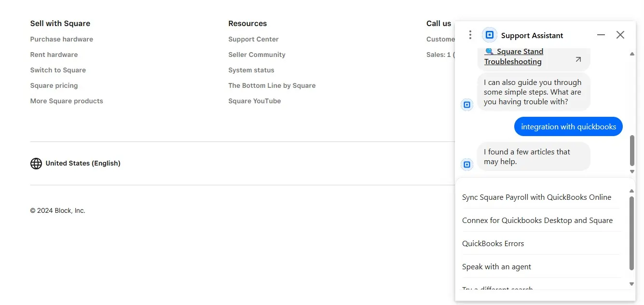644x305 pixels.
Task: Open the Rent hardware link
Action: coord(54,55)
